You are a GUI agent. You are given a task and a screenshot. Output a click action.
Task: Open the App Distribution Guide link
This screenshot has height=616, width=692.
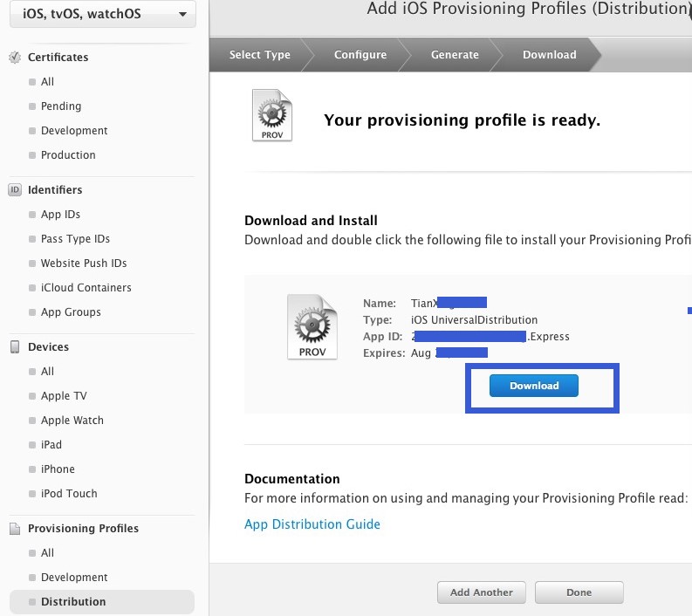point(312,524)
